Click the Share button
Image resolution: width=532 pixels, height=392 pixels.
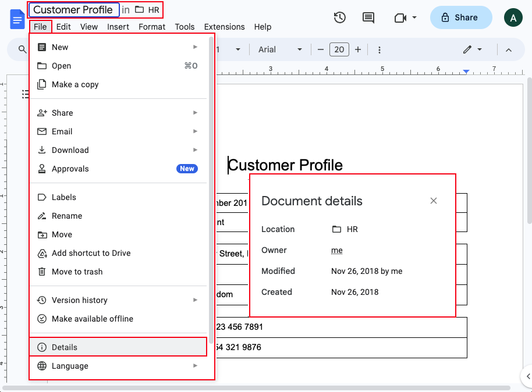460,17
